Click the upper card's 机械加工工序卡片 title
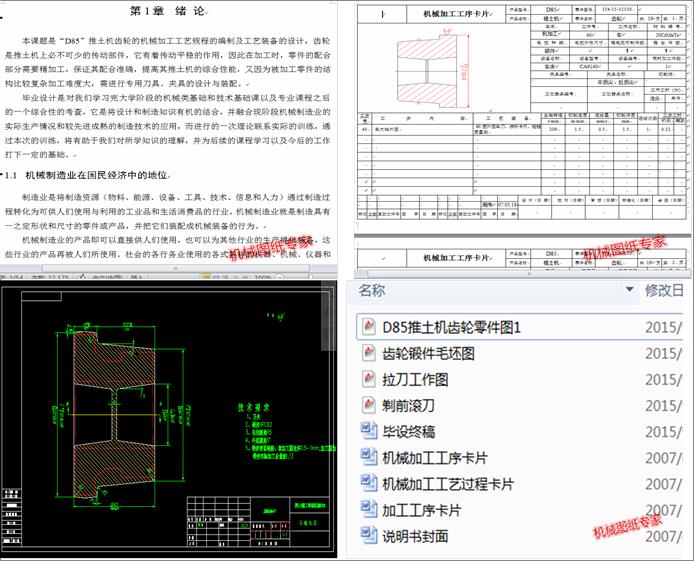This screenshot has width=694, height=561. (456, 14)
